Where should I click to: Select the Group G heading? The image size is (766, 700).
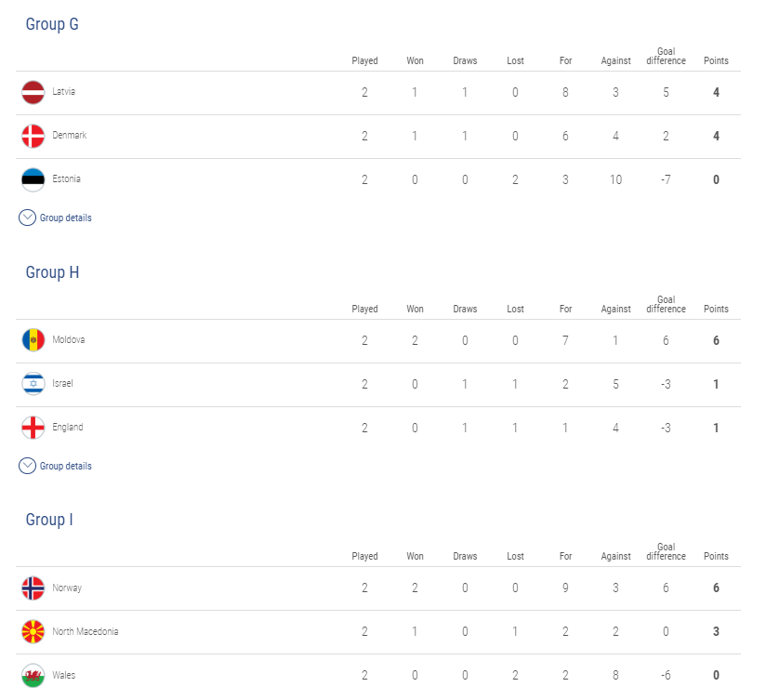52,24
